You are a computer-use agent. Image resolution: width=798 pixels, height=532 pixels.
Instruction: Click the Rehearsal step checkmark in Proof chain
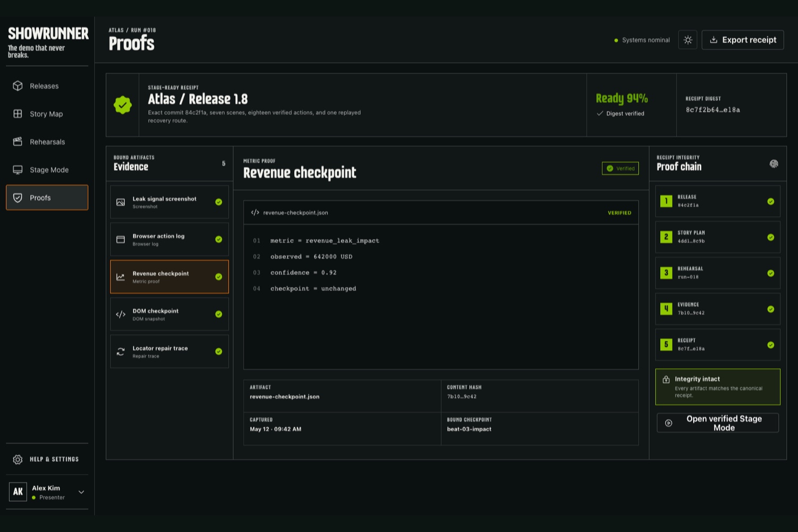(x=771, y=273)
